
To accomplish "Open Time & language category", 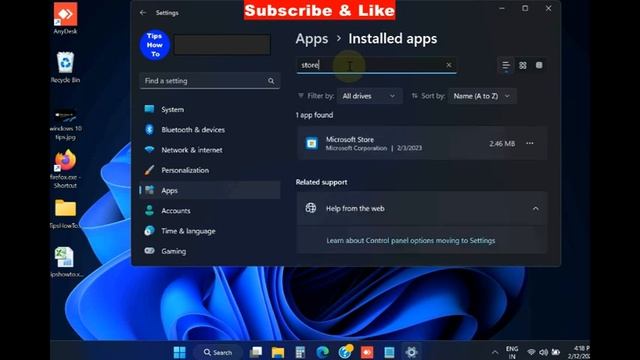I will click(x=209, y=231).
